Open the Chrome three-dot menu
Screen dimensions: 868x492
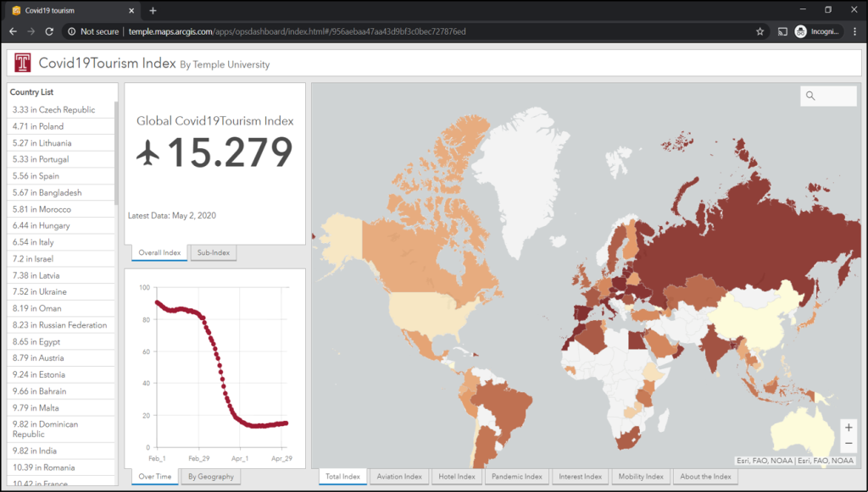[x=855, y=31]
